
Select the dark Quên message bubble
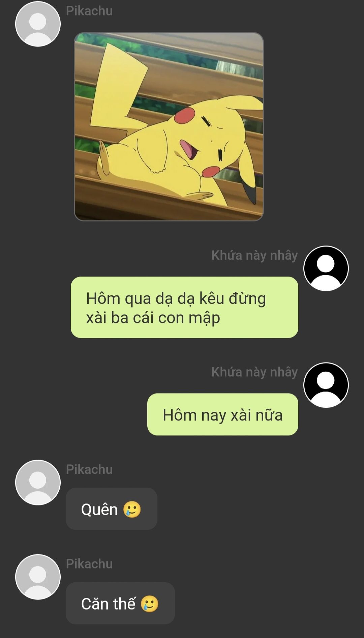pyautogui.click(x=112, y=509)
